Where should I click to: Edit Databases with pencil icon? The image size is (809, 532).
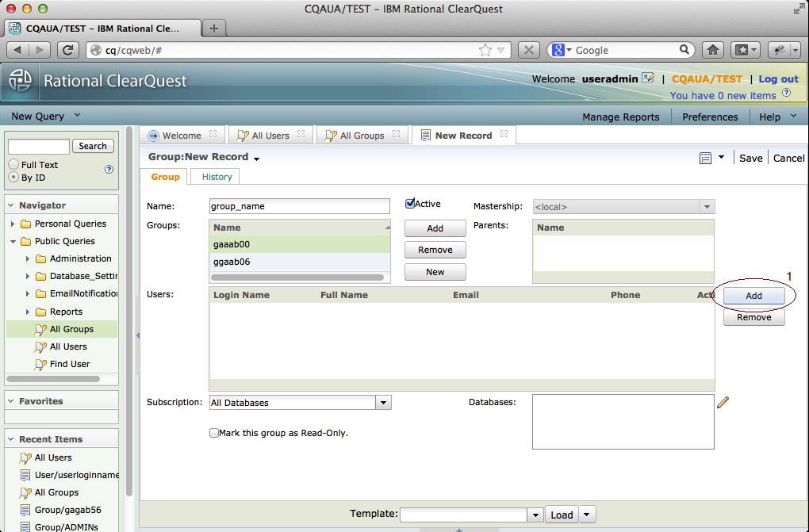tap(723, 402)
